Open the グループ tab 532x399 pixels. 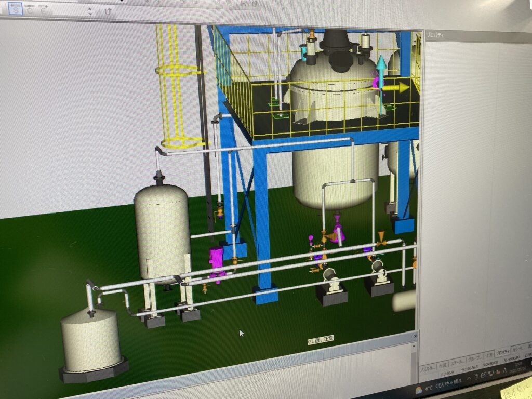click(475, 358)
